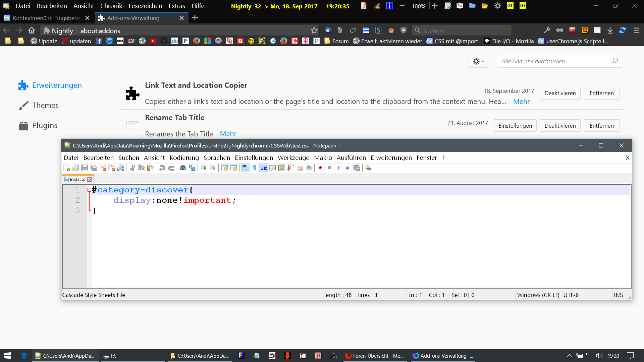Image resolution: width=644 pixels, height=362 pixels.
Task: Open the Firefox hamburger menu
Action: coord(636,31)
